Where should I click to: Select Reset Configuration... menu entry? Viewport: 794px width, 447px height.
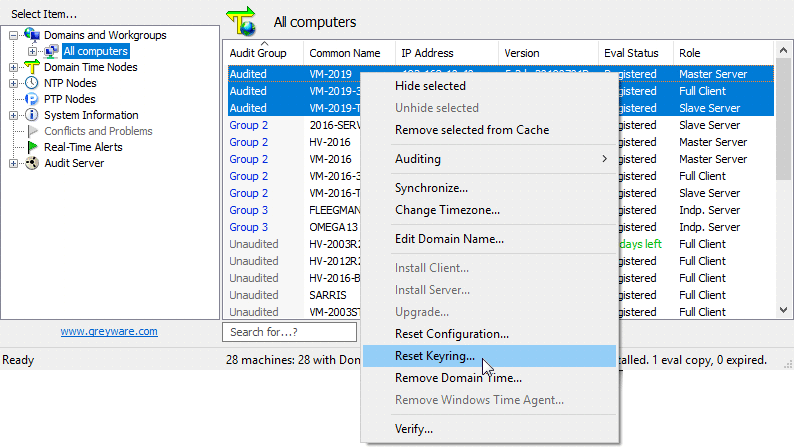(489, 334)
